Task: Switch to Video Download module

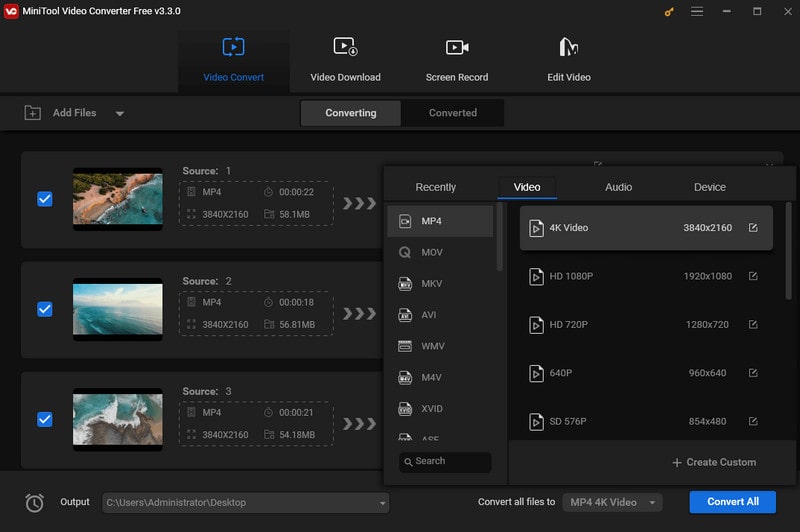Action: (x=345, y=60)
